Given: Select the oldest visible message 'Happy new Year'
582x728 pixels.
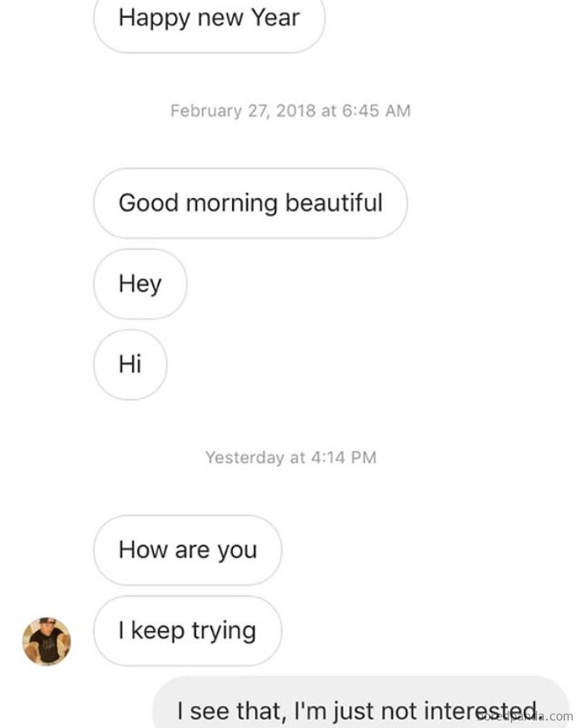Looking at the screenshot, I should 210,18.
